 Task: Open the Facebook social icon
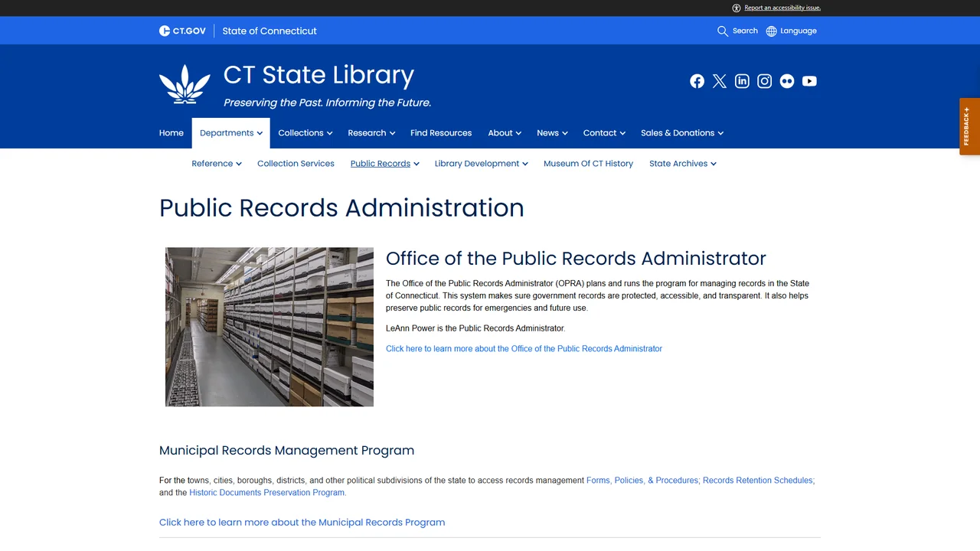(x=697, y=81)
